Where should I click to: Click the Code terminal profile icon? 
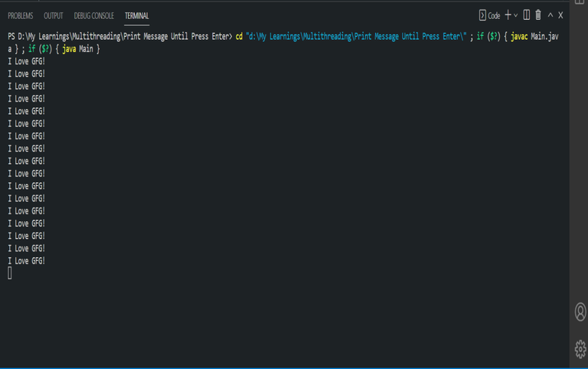[x=482, y=15]
